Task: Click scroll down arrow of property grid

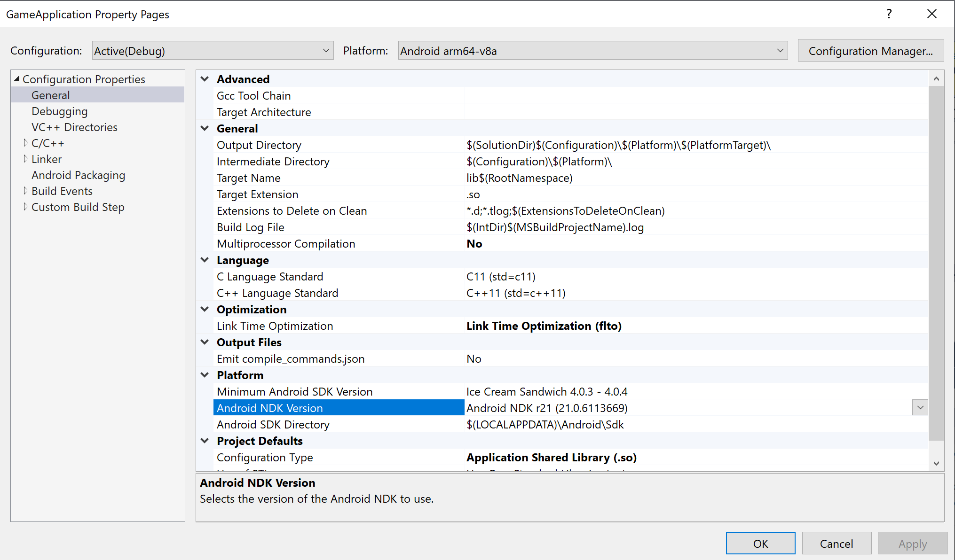Action: [936, 463]
